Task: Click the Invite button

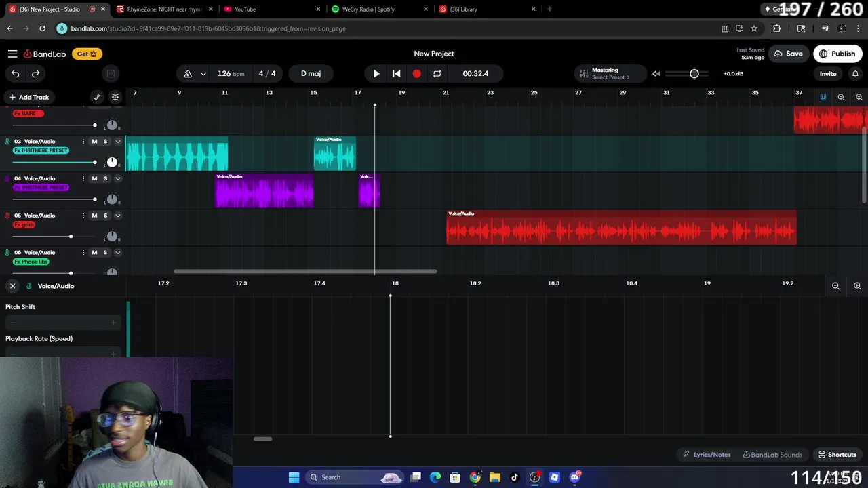Action: (828, 73)
